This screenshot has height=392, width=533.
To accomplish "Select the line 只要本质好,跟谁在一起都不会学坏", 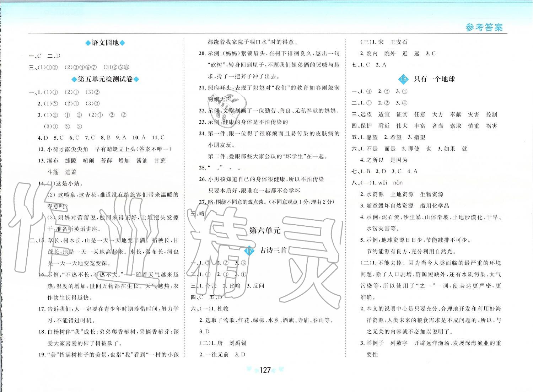I will pos(254,190).
